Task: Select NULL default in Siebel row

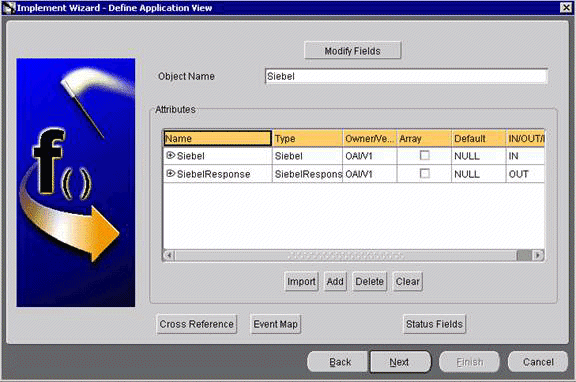Action: point(479,156)
